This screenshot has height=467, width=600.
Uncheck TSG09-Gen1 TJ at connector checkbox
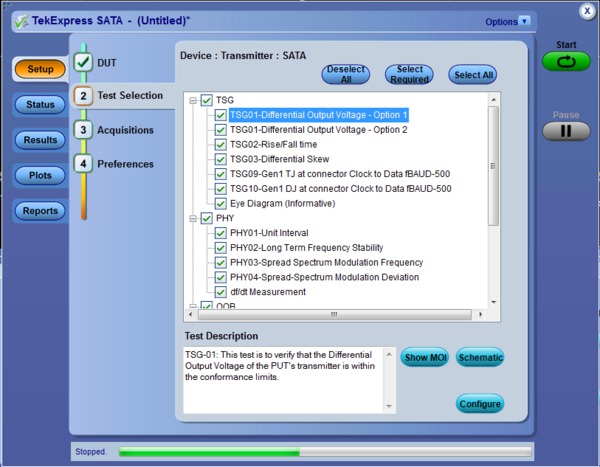(x=220, y=174)
